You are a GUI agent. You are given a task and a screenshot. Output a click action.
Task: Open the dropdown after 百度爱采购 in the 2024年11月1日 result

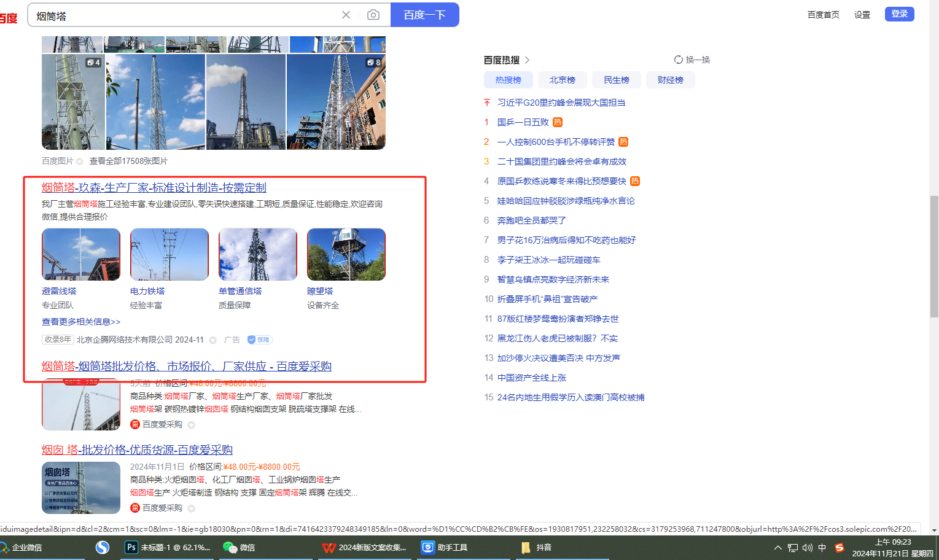point(192,508)
